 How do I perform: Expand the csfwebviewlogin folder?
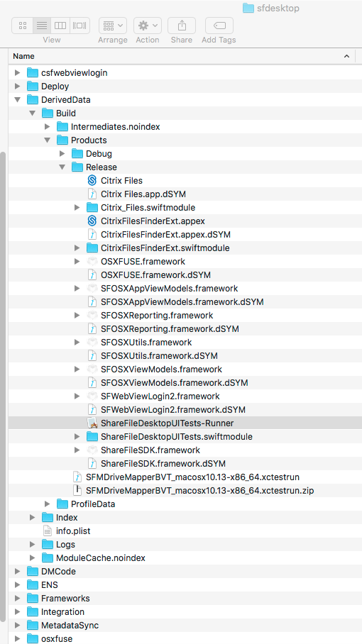point(17,73)
